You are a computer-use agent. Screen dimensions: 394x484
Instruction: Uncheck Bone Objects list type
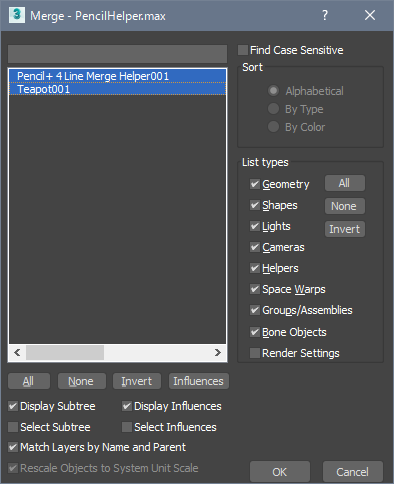tap(255, 332)
